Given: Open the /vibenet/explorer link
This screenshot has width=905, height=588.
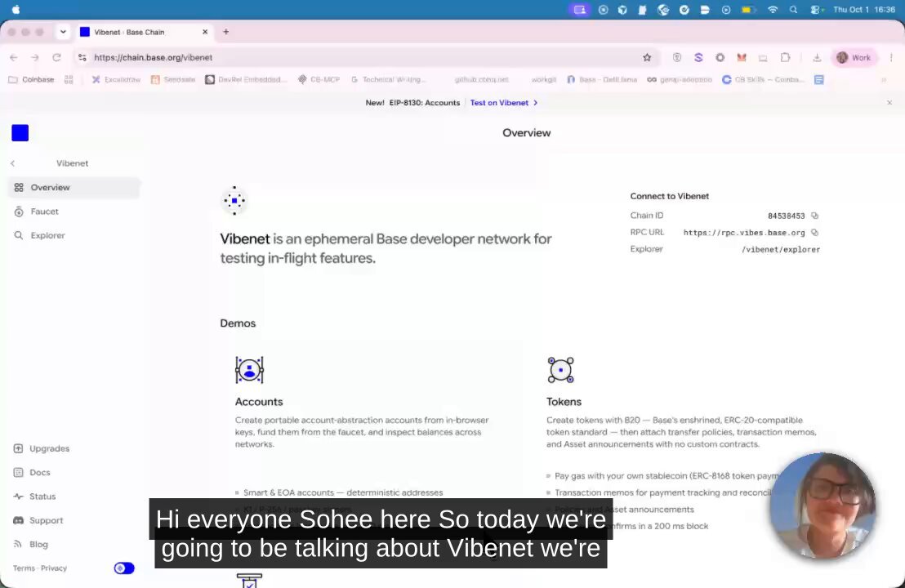Looking at the screenshot, I should click(780, 249).
